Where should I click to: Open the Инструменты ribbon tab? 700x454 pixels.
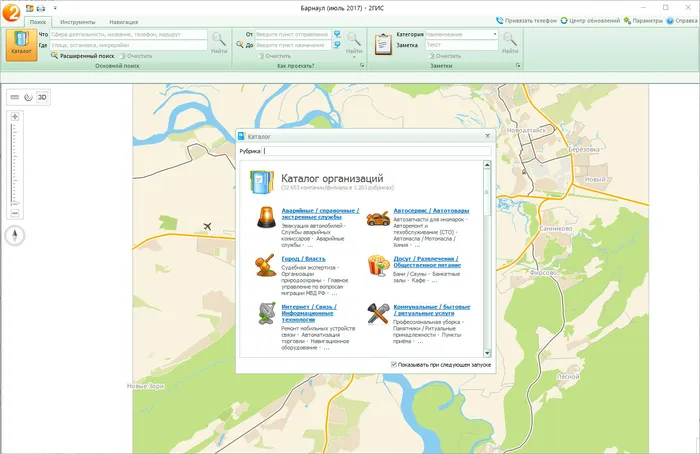(78, 22)
